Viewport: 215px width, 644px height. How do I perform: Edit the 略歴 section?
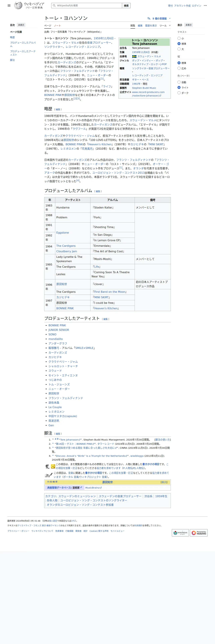tap(58, 109)
